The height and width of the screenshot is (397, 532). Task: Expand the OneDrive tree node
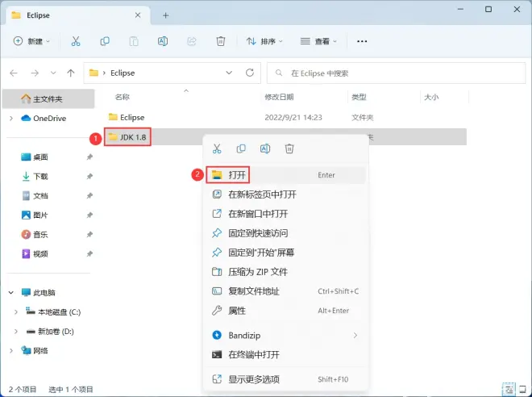[11, 118]
